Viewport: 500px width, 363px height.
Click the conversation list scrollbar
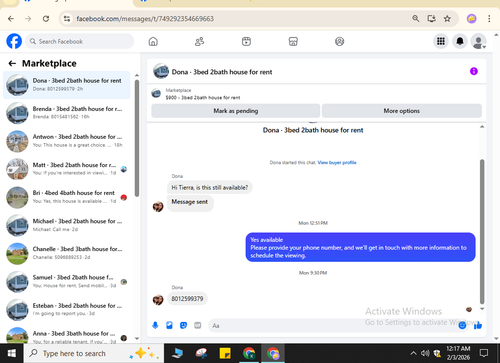[137, 138]
